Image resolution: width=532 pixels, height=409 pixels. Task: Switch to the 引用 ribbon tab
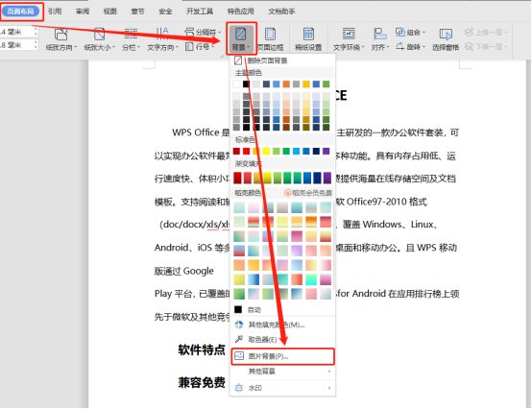(55, 12)
